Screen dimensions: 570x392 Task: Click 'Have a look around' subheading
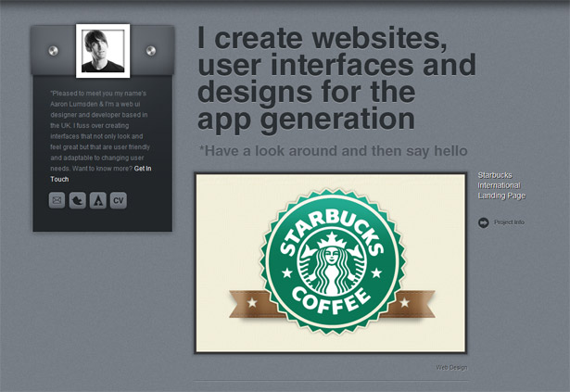pos(333,151)
